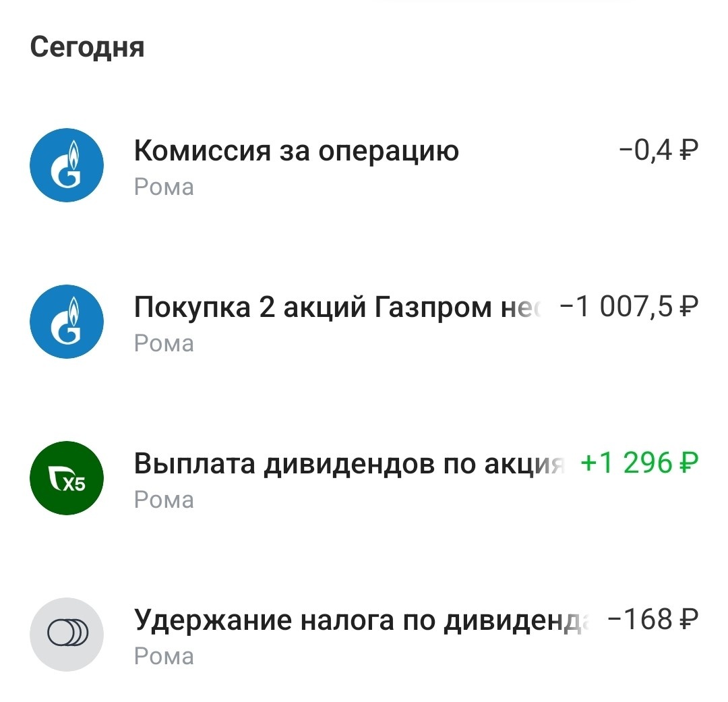Select the green X5 company icon
The image size is (728, 702).
(67, 478)
